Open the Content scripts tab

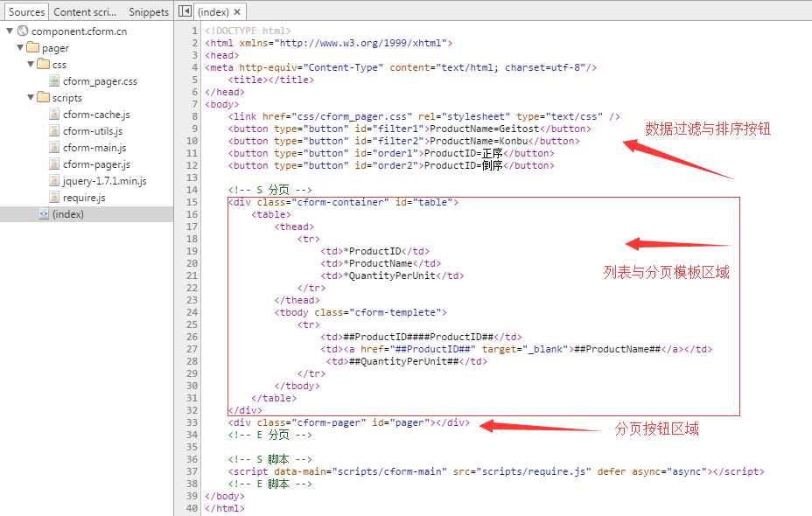tap(85, 11)
